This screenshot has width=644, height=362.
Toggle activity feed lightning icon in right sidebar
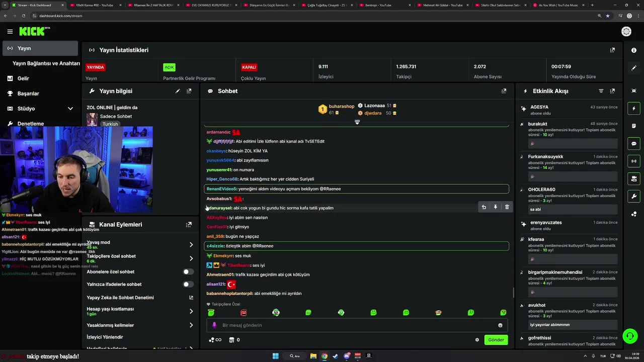click(x=634, y=109)
